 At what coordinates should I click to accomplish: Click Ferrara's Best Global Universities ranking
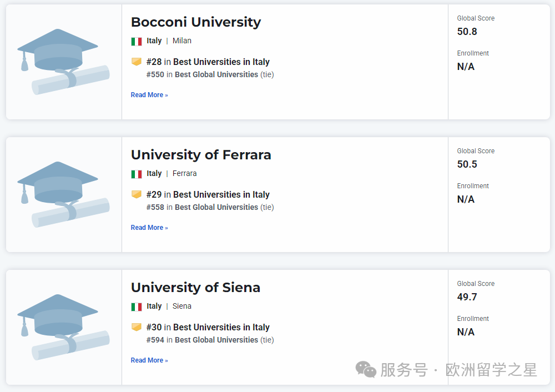216,207
